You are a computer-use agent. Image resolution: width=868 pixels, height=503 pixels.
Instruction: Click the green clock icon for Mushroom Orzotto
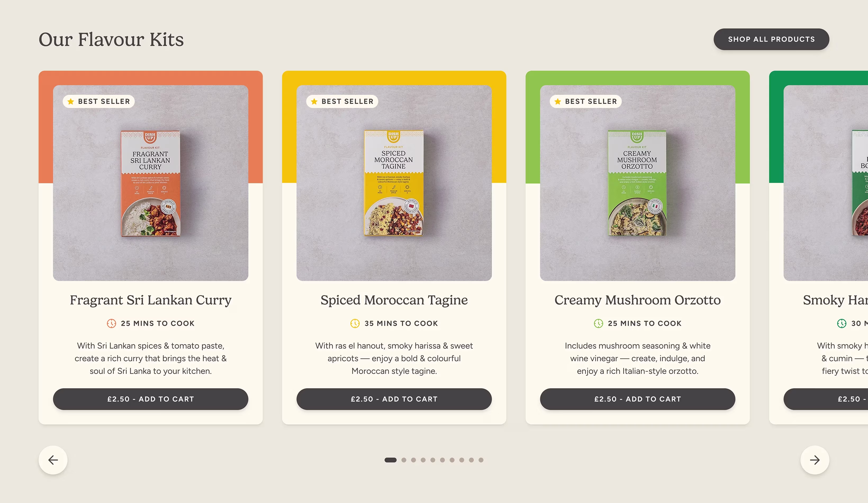coord(598,323)
